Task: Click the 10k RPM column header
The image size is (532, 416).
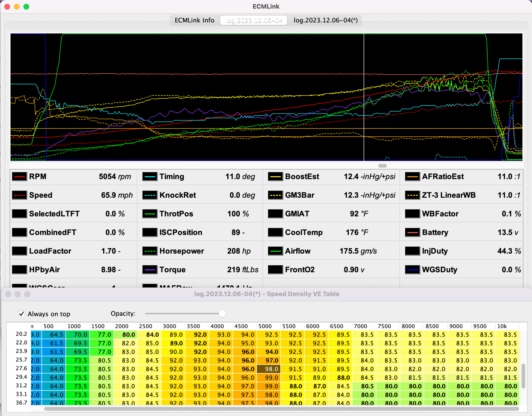Action: [507, 326]
